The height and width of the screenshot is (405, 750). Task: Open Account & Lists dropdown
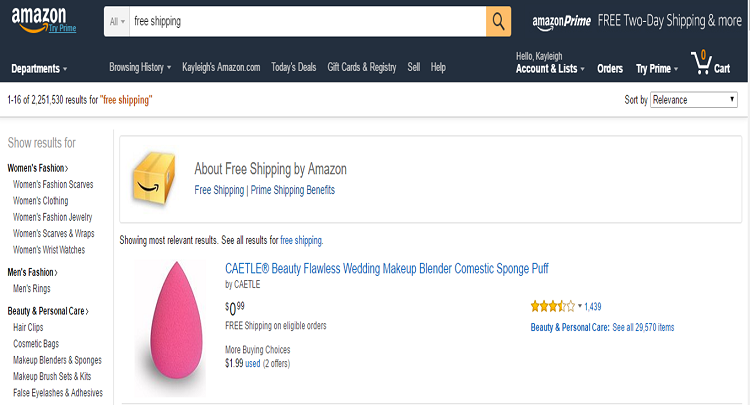coord(549,69)
